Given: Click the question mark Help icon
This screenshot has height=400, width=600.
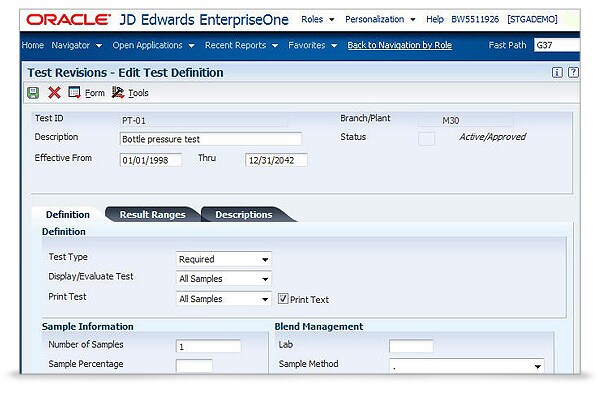Looking at the screenshot, I should click(x=573, y=73).
